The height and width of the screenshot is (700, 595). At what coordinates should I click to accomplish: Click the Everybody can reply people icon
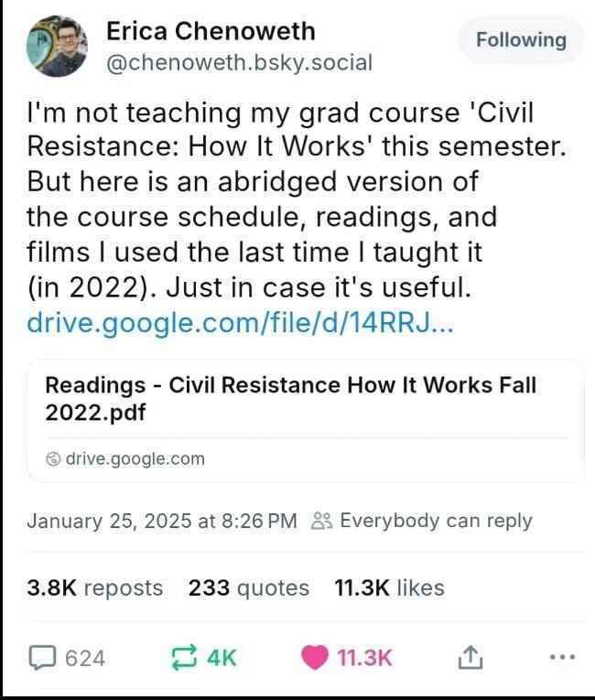(x=321, y=521)
